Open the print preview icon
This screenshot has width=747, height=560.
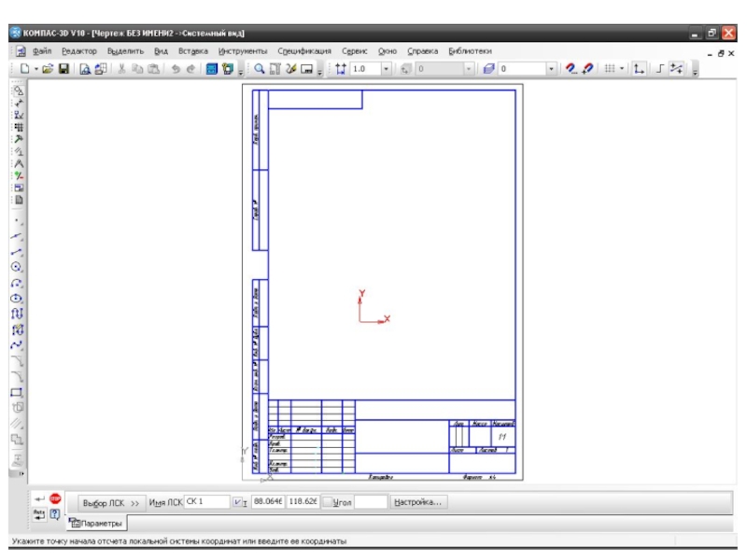click(x=85, y=69)
